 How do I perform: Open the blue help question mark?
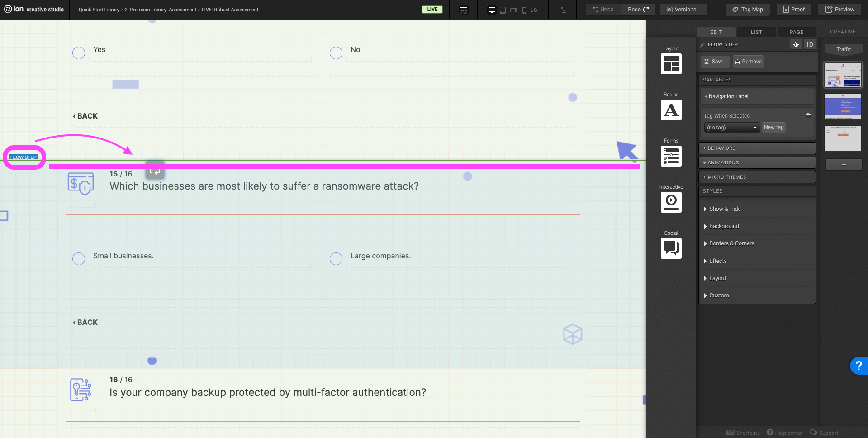pyautogui.click(x=858, y=366)
